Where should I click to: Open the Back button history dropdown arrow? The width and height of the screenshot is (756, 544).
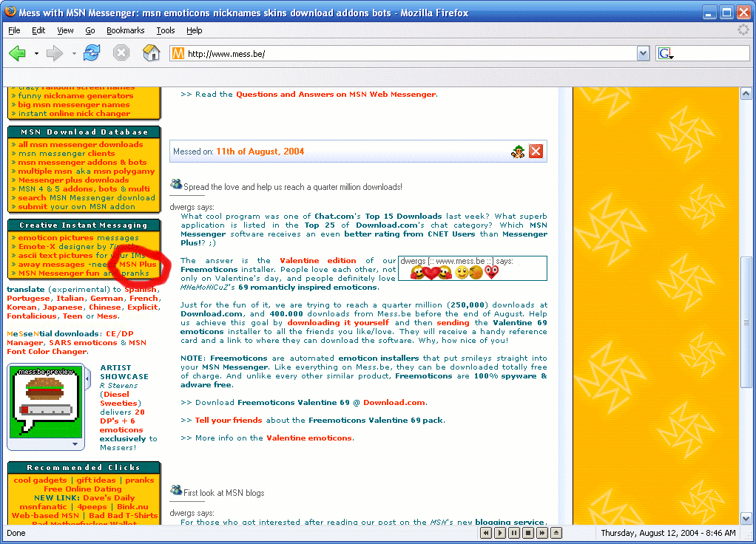point(36,53)
